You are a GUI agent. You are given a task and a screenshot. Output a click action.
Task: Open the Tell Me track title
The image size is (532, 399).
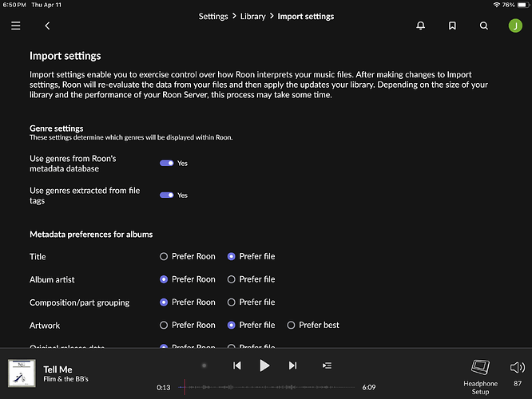pyautogui.click(x=58, y=369)
